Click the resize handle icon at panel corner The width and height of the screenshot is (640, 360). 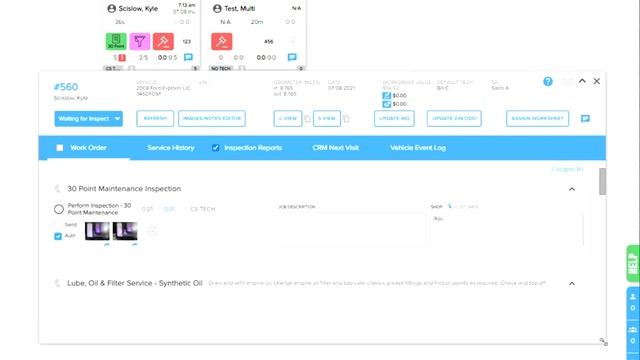(603, 342)
